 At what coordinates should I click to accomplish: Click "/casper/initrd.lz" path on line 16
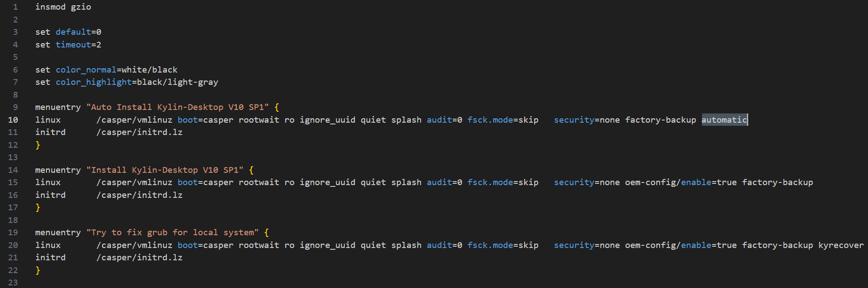pos(139,195)
